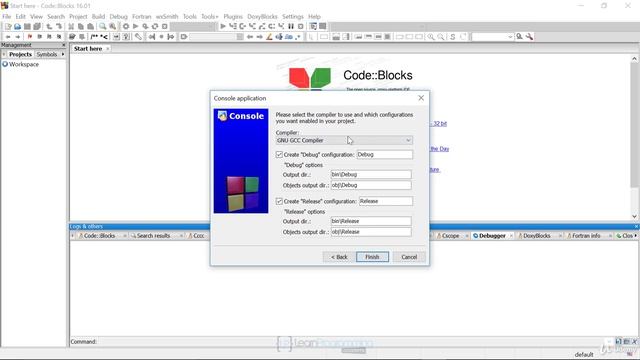This screenshot has width=640, height=360.
Task: Click the Open file toolbar icon
Action: point(18,27)
